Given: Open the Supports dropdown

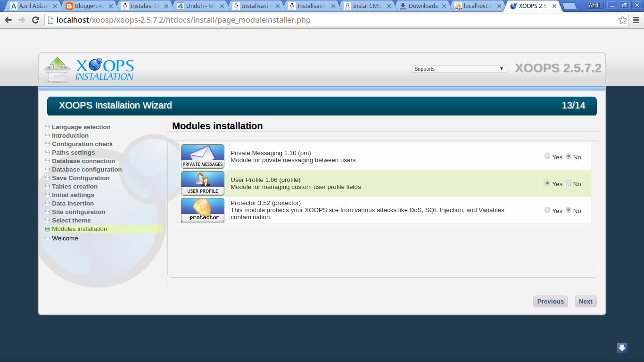Looking at the screenshot, I should pos(458,68).
